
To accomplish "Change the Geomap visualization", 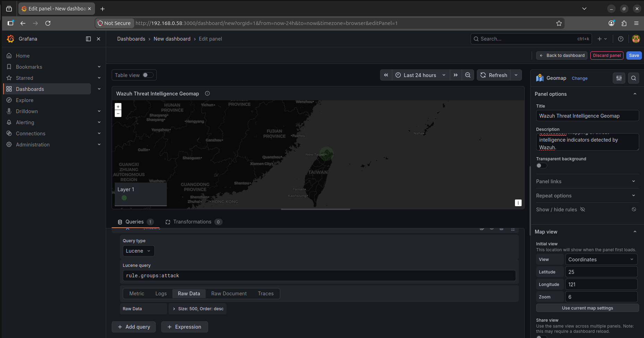I will 579,78.
